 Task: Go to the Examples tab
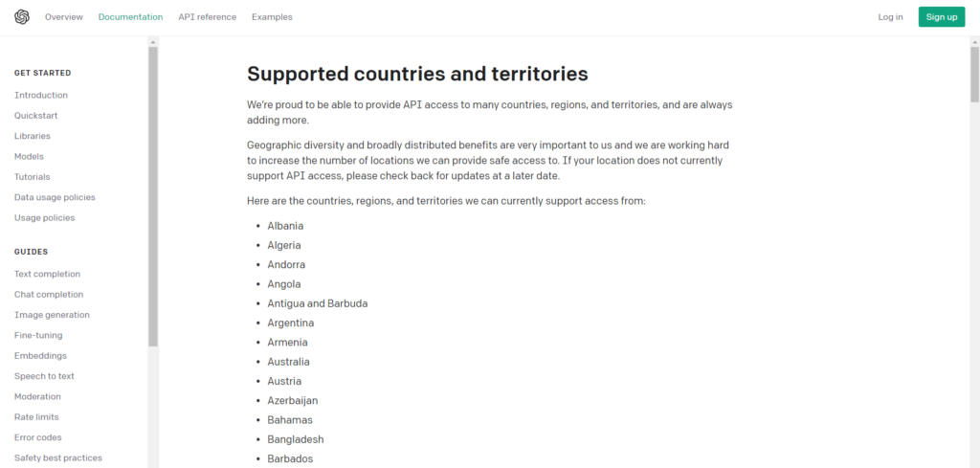(272, 17)
